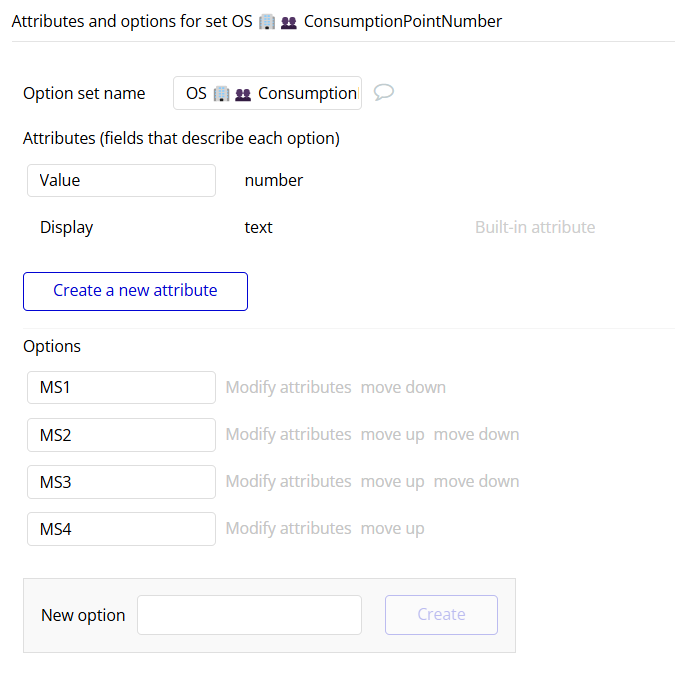Open the Value attribute type 'number'
675x683 pixels.
(x=273, y=181)
